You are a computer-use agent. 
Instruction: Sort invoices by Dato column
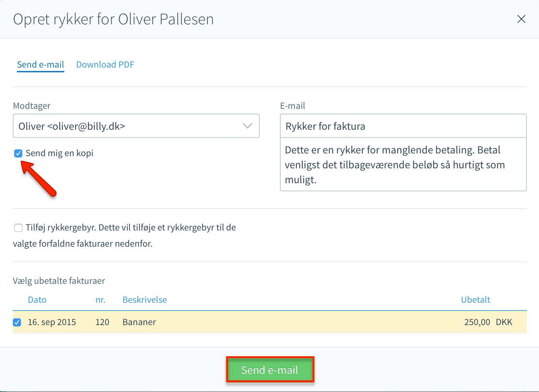37,300
